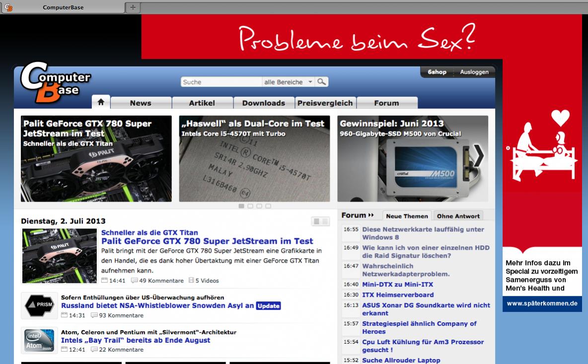Open Palit GeForce GTX 780 teaser image
This screenshot has height=364, width=588.
click(x=96, y=158)
